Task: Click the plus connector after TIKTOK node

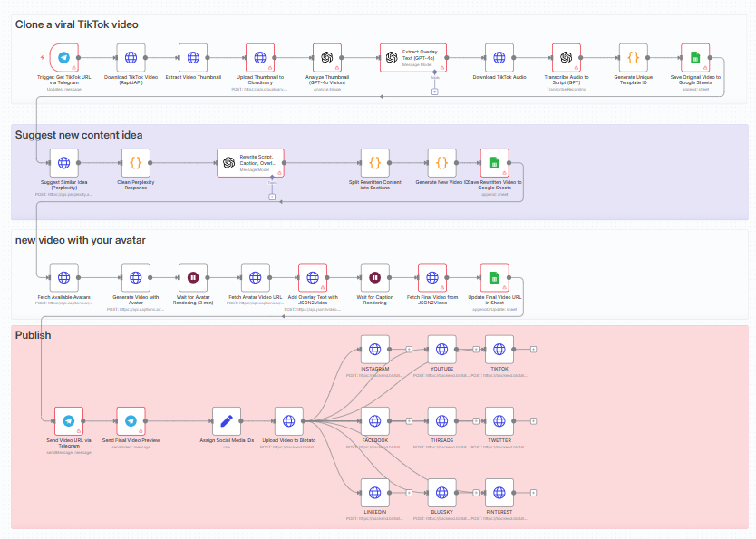Action: click(533, 349)
